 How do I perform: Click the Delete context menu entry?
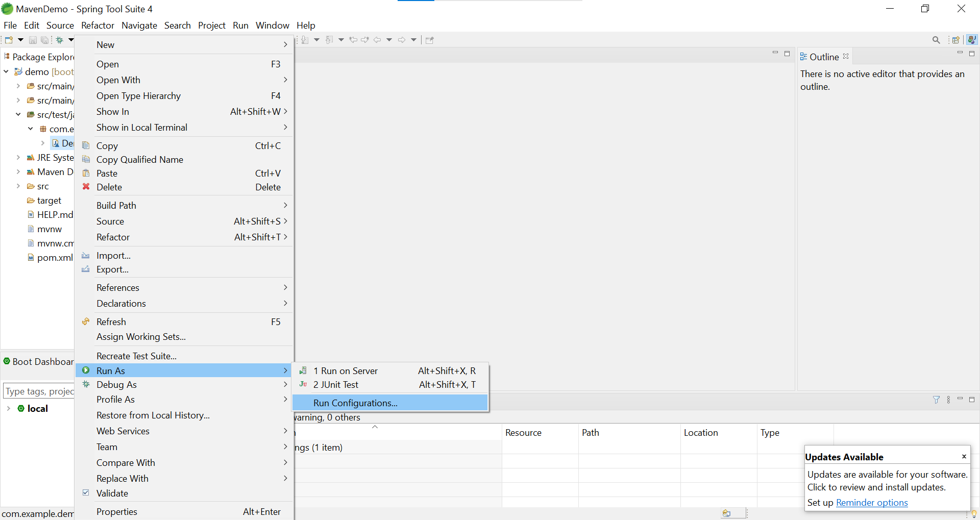click(185, 187)
